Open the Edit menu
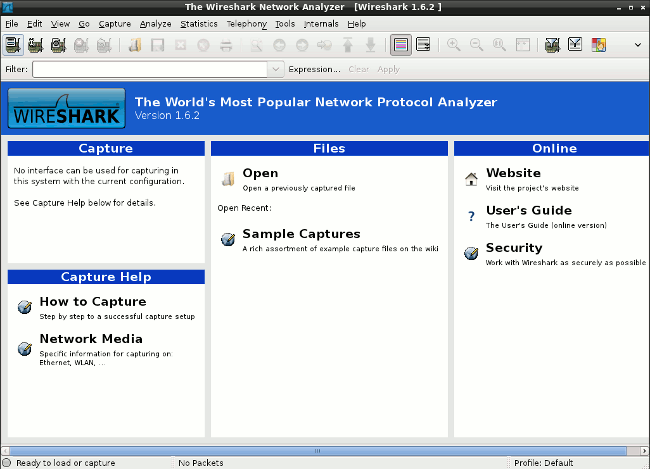The image size is (650, 469). point(34,24)
